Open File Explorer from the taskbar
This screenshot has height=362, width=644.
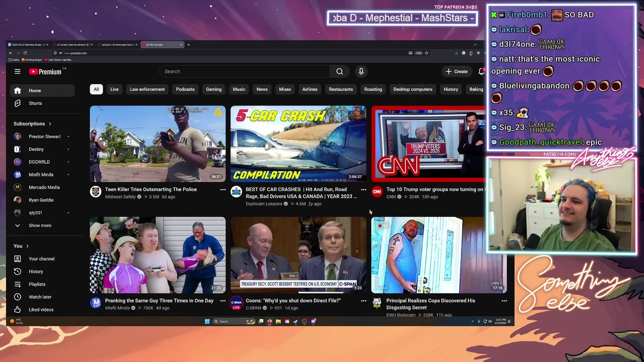coord(278,321)
